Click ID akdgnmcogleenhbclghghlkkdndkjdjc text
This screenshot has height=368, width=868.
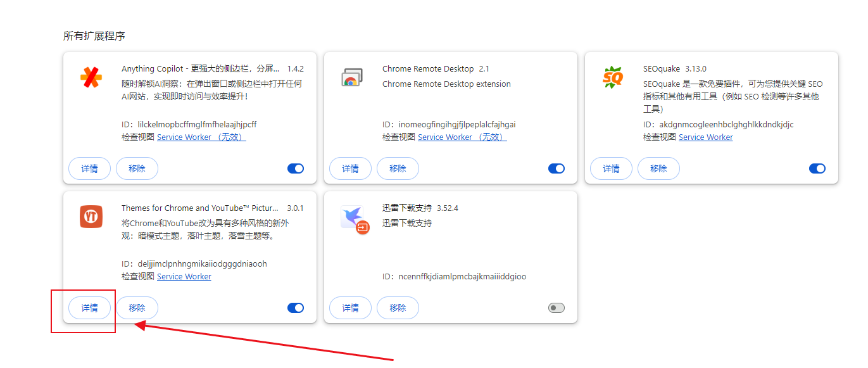coord(719,125)
